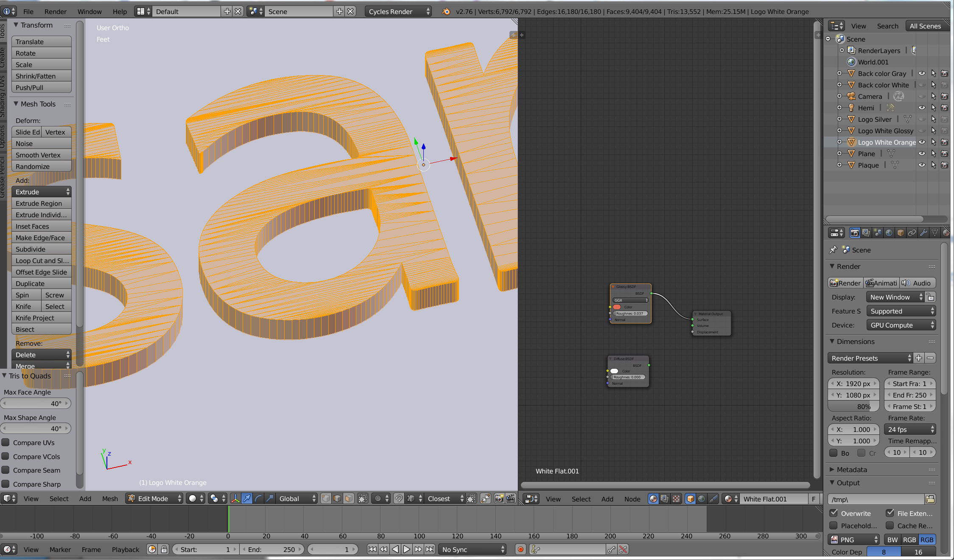Open the World properties tab
954x560 pixels.
pos(889,233)
